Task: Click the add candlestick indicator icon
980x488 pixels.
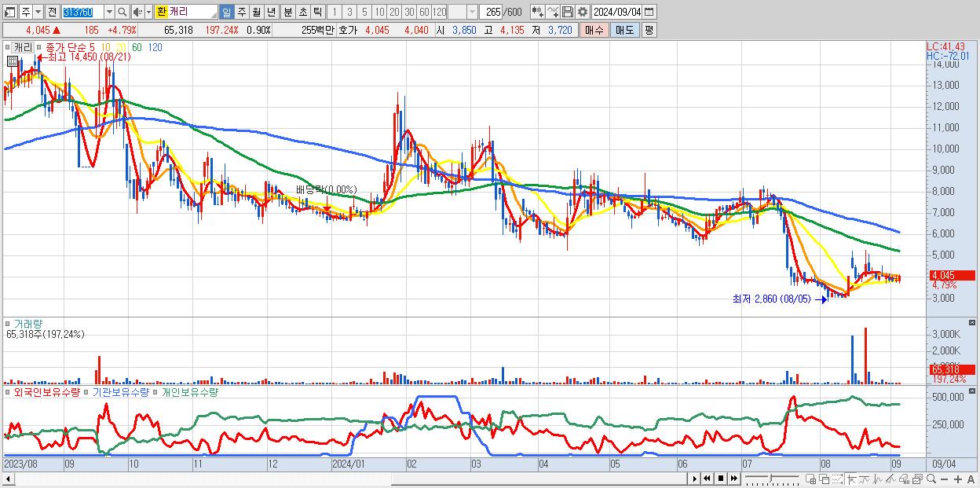Action: [538, 13]
